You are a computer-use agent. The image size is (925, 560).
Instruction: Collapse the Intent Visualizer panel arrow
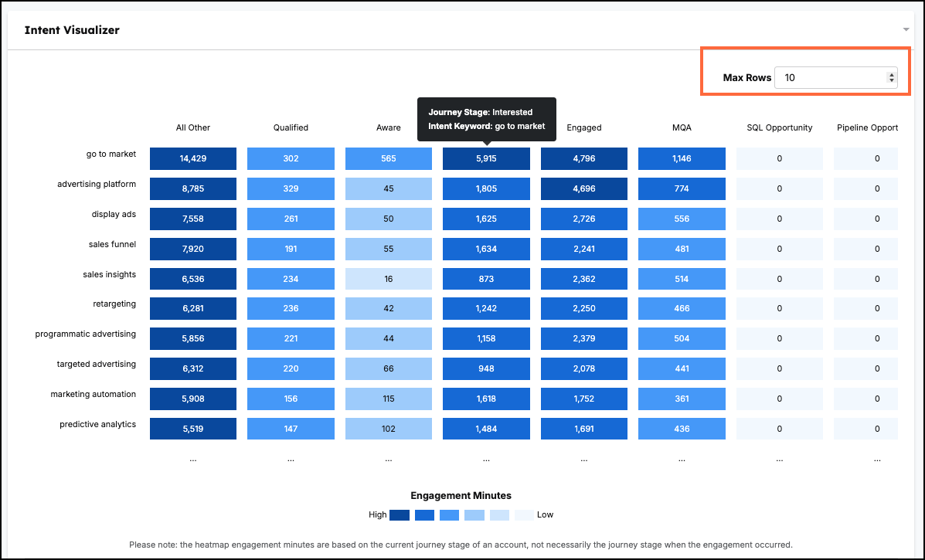coord(906,30)
